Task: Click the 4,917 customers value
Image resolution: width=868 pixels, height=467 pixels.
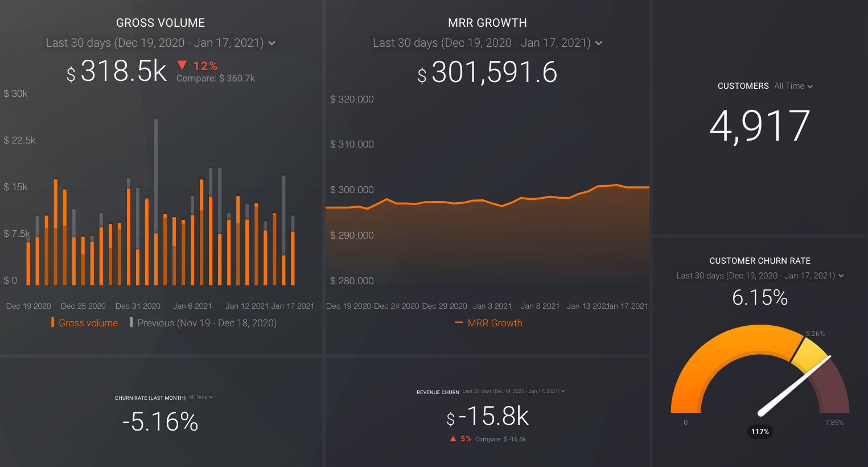Action: coord(760,126)
